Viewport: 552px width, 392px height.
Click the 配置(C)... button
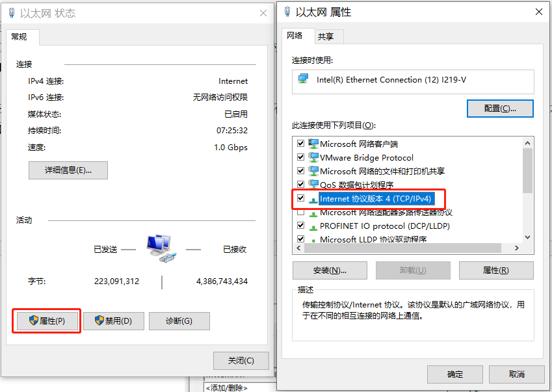[500, 109]
